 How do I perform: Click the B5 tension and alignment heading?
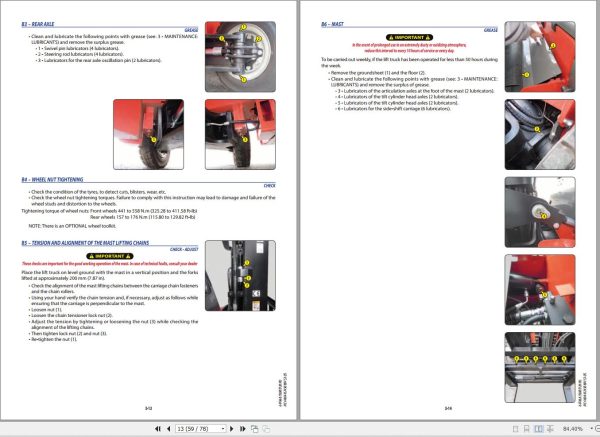click(x=85, y=243)
